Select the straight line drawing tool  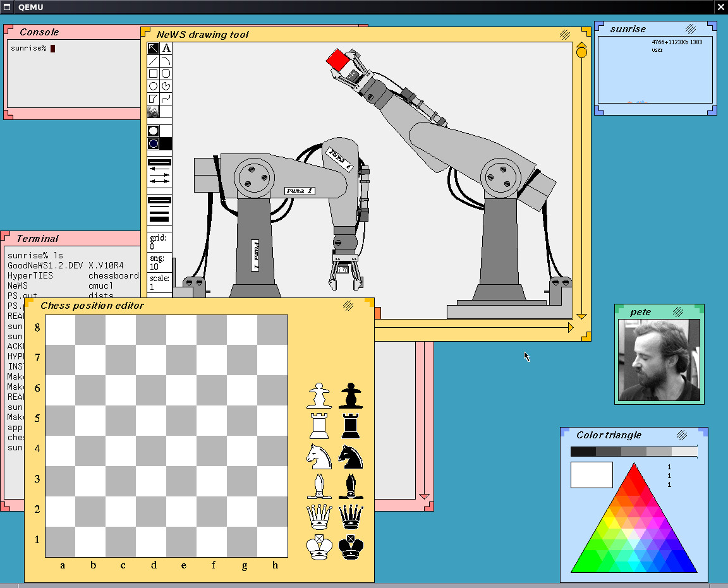(x=152, y=60)
